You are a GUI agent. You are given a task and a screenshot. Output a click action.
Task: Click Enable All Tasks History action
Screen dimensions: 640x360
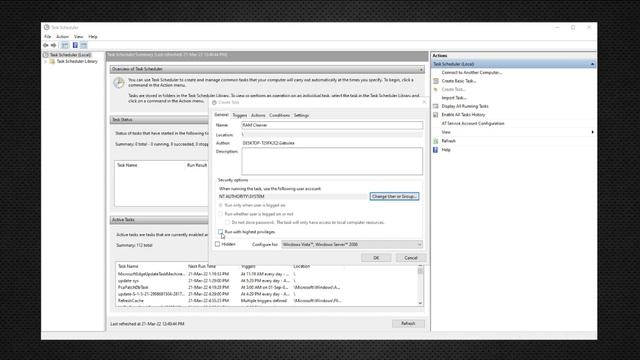463,115
